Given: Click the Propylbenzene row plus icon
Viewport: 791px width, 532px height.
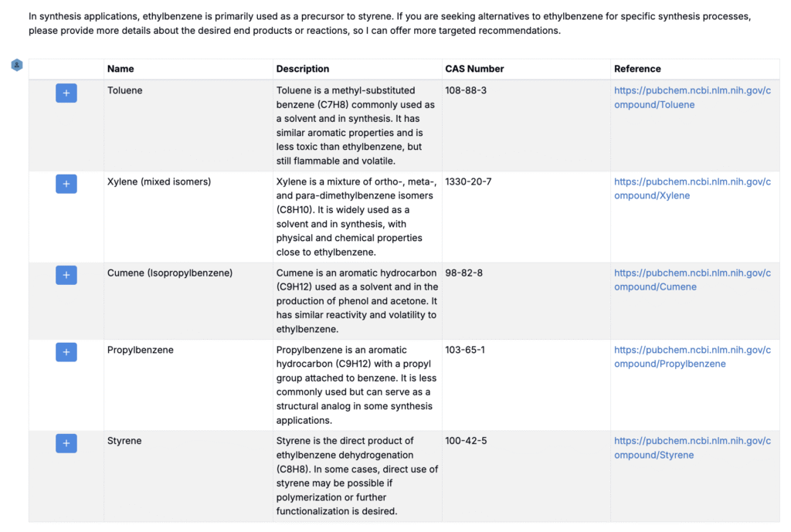Looking at the screenshot, I should 66,352.
